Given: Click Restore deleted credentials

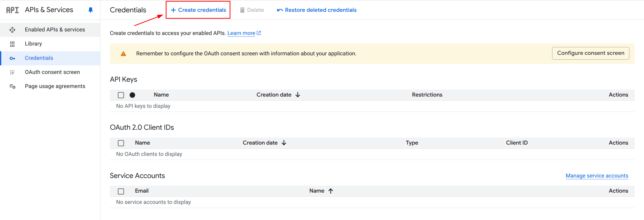Looking at the screenshot, I should click(317, 10).
